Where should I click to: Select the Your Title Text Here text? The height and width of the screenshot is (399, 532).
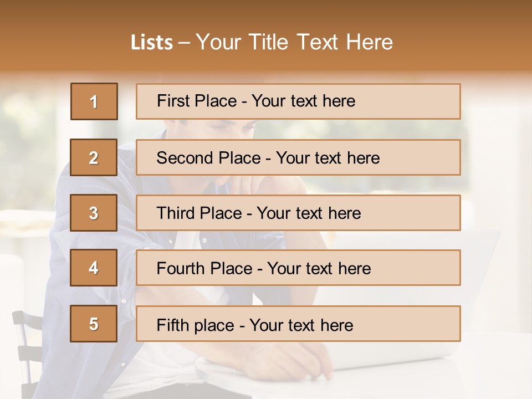pyautogui.click(x=294, y=42)
